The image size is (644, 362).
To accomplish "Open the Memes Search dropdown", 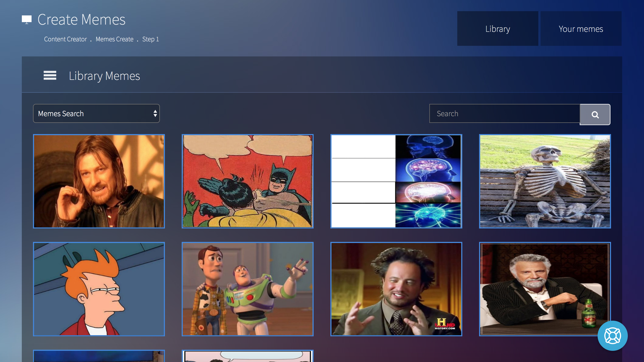I will point(96,113).
